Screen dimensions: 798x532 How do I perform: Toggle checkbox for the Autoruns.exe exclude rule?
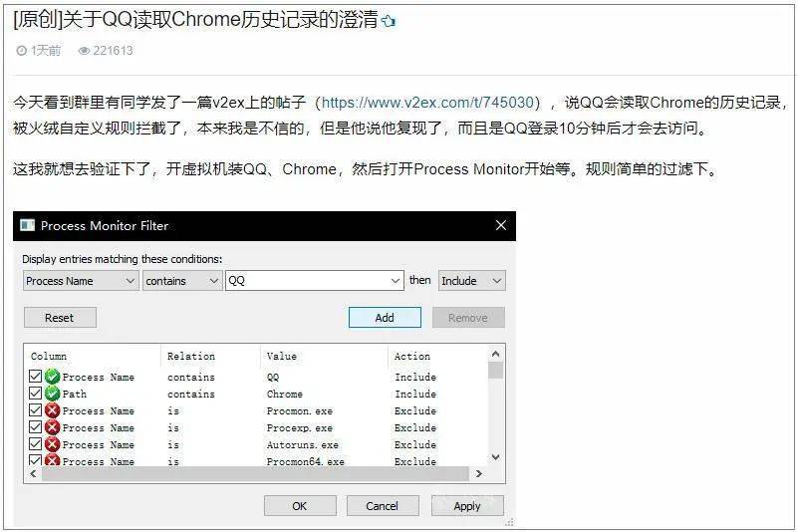click(x=35, y=444)
